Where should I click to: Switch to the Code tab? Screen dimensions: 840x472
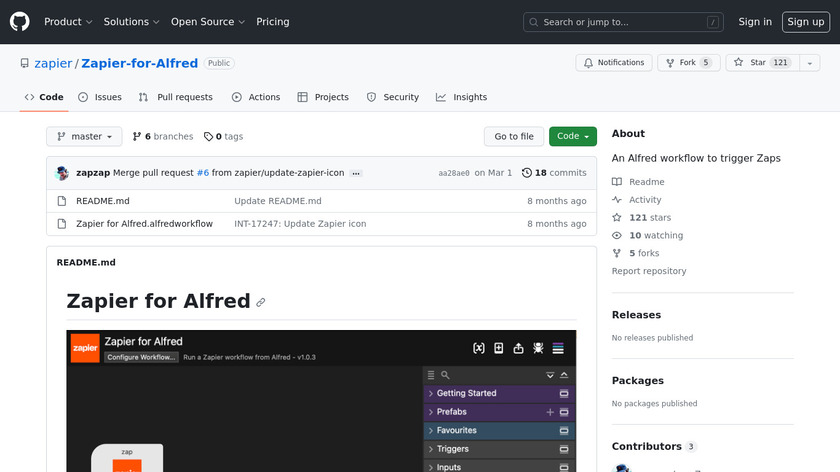[x=44, y=97]
